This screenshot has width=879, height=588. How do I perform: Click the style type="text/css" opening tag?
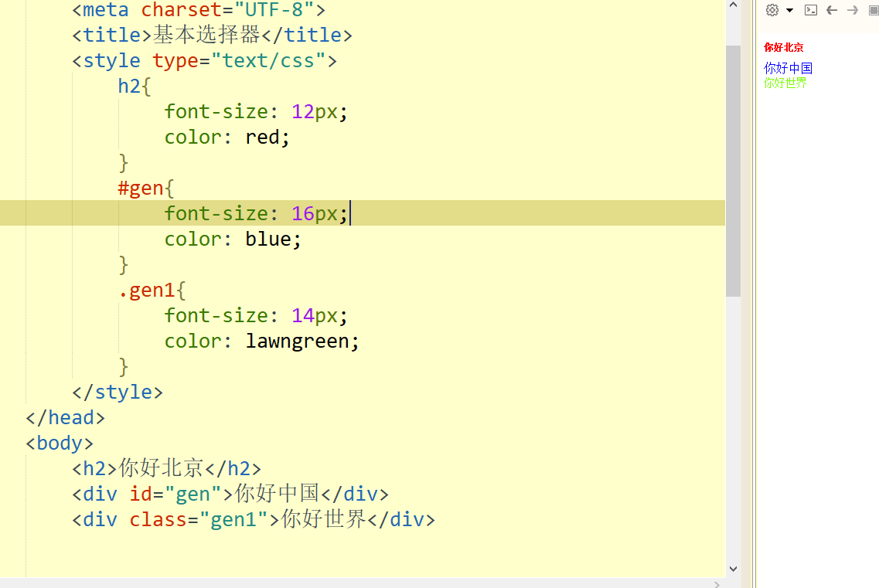(204, 60)
